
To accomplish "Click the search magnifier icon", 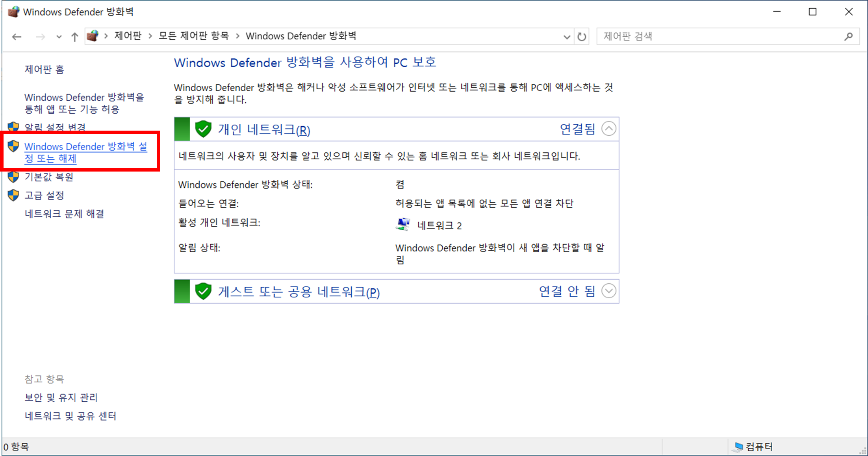I will 849,36.
